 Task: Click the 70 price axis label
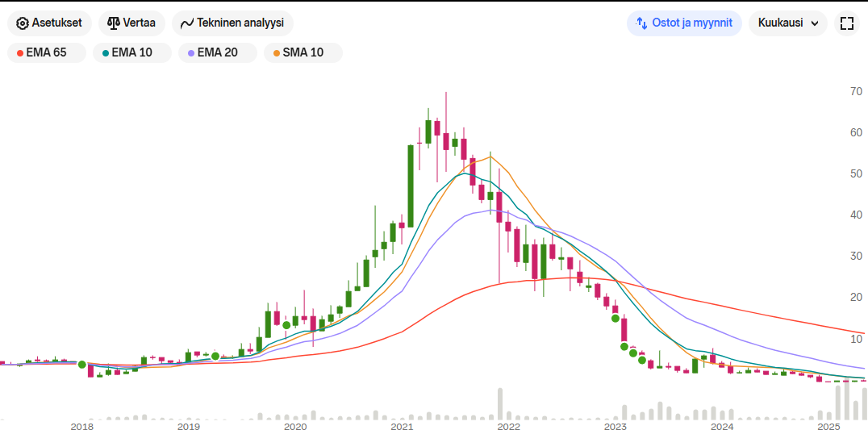(x=855, y=91)
